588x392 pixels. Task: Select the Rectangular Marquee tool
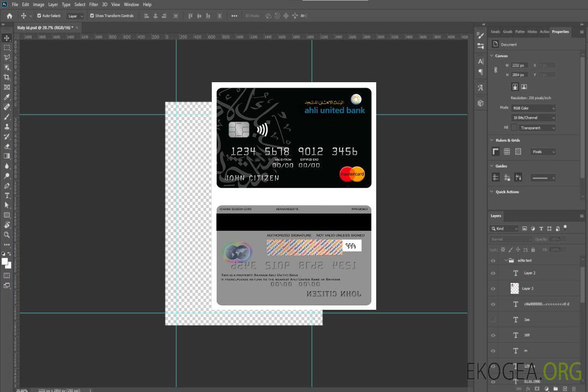(x=7, y=48)
